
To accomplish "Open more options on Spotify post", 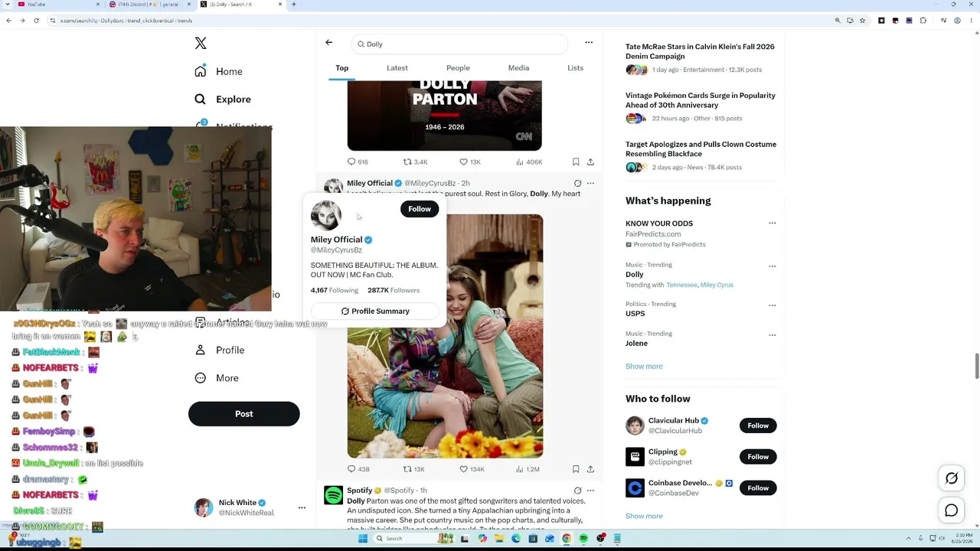I will click(590, 491).
